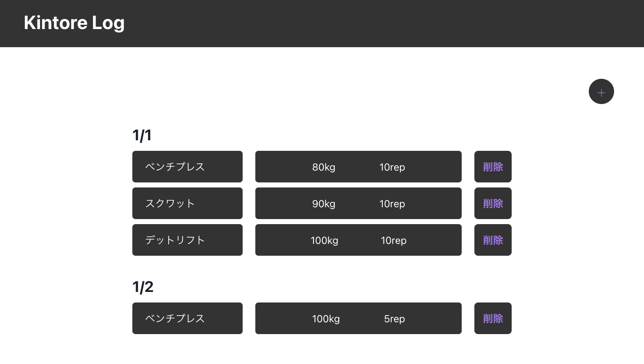The width and height of the screenshot is (644, 364).
Task: Click the Kintore Log header title
Action: [x=74, y=23]
